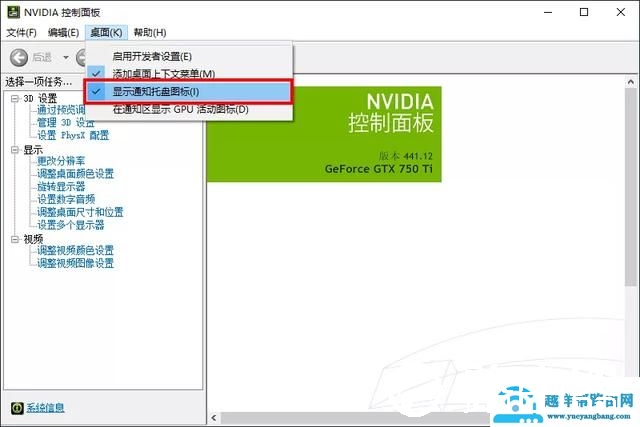This screenshot has width=640, height=427.
Task: Click the 选择一项任务... header
Action: click(x=38, y=82)
